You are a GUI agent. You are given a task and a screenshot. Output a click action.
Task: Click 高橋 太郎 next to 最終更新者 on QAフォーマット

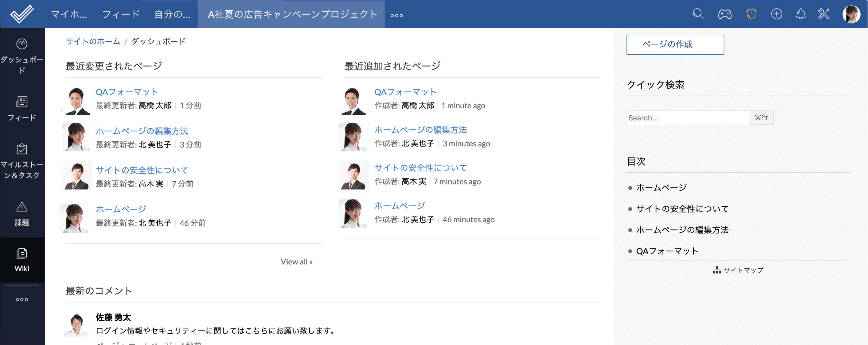coord(155,105)
